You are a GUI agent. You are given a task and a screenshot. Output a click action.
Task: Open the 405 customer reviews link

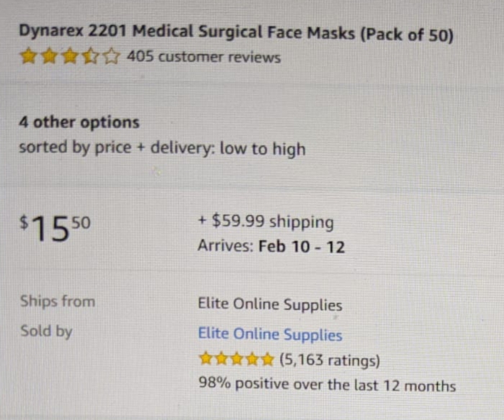point(204,56)
